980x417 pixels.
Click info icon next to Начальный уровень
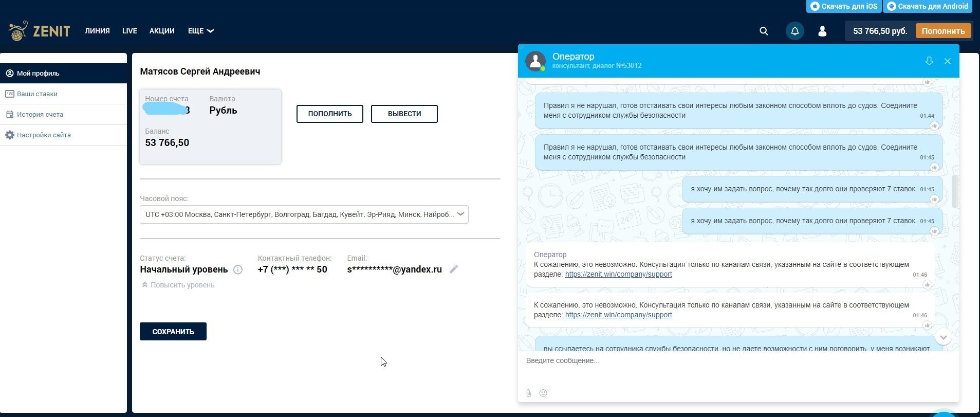pos(238,270)
